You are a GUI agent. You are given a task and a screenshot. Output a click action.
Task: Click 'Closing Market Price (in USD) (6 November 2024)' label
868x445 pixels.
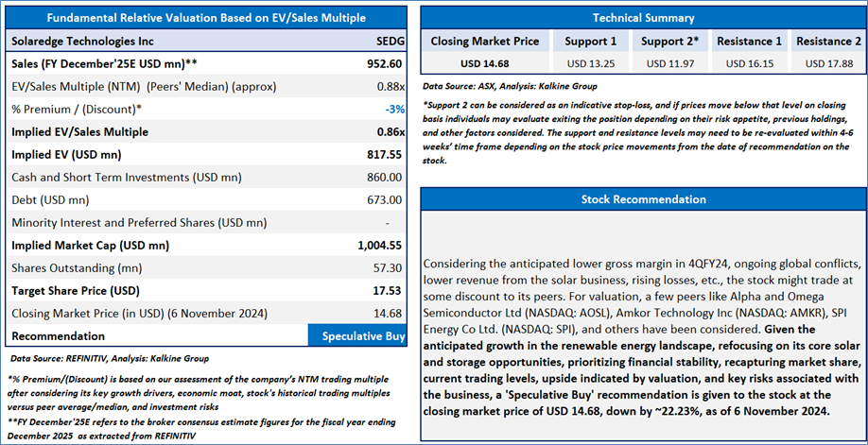pos(140,314)
